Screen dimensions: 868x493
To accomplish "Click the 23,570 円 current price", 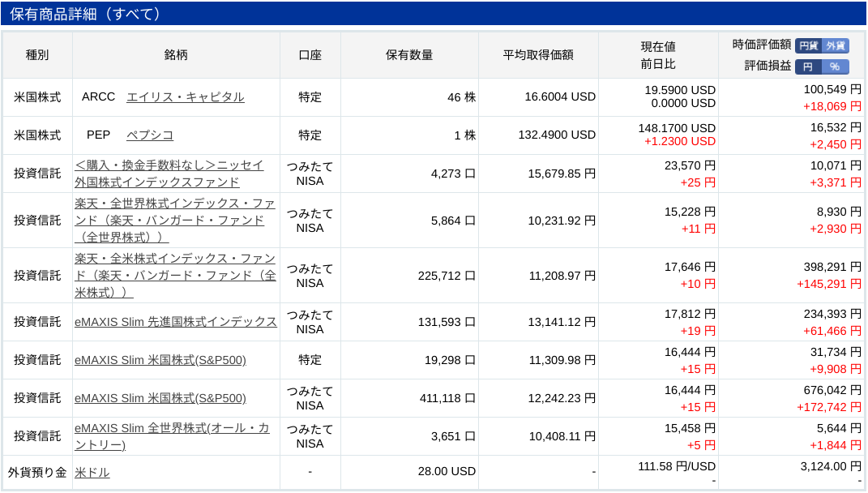I will (x=691, y=165).
